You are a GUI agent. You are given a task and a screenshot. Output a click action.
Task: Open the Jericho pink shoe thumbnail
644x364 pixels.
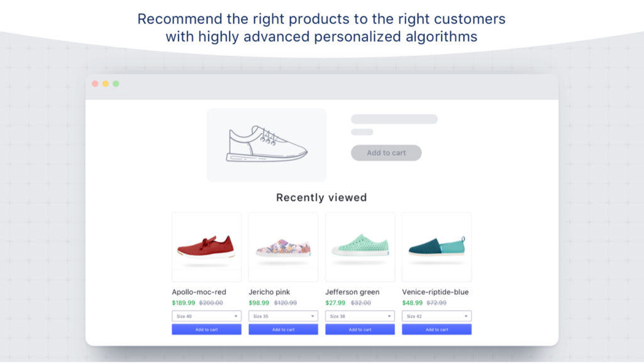[283, 247]
